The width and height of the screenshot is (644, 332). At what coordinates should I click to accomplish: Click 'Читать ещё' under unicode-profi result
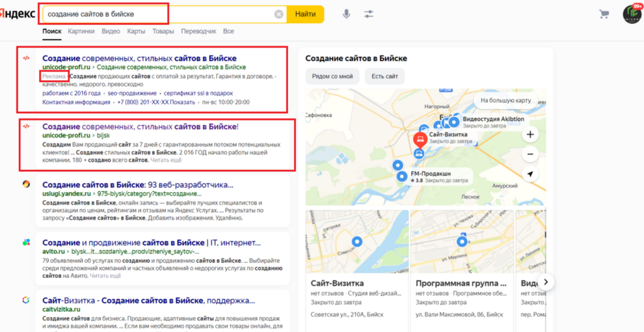tap(166, 160)
